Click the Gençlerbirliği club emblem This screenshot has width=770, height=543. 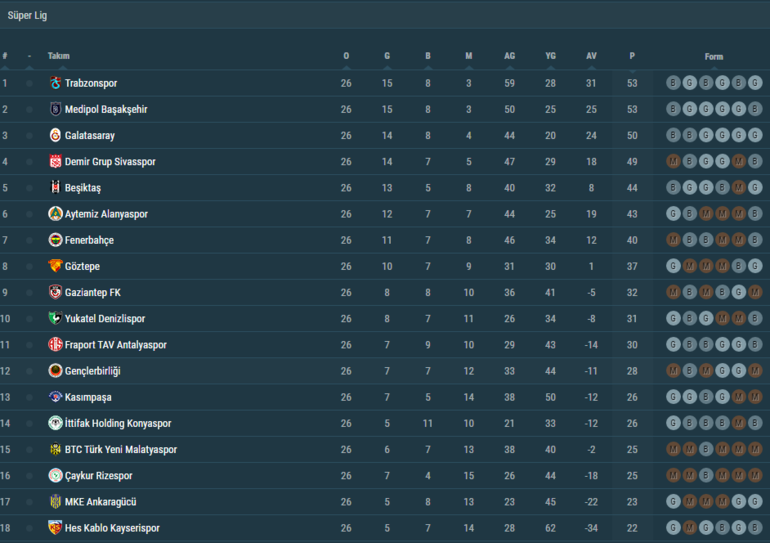pos(55,371)
